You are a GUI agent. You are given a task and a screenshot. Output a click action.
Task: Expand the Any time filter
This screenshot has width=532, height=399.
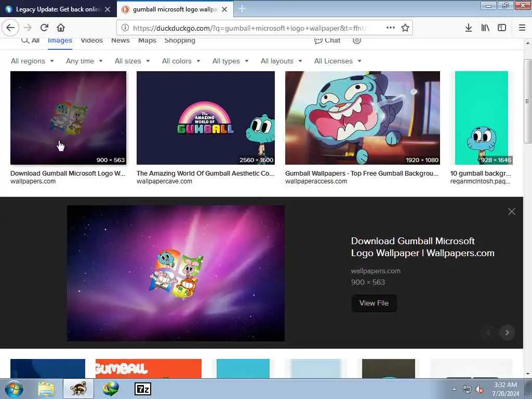[84, 61]
